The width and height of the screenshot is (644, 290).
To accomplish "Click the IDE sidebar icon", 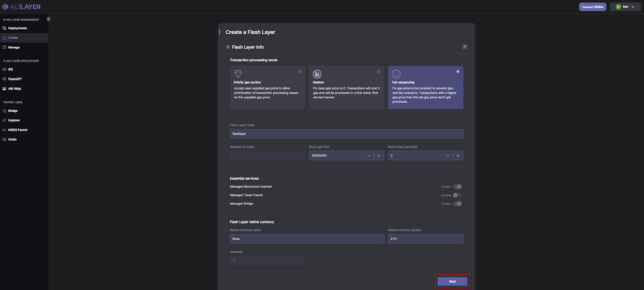I will coord(5,69).
